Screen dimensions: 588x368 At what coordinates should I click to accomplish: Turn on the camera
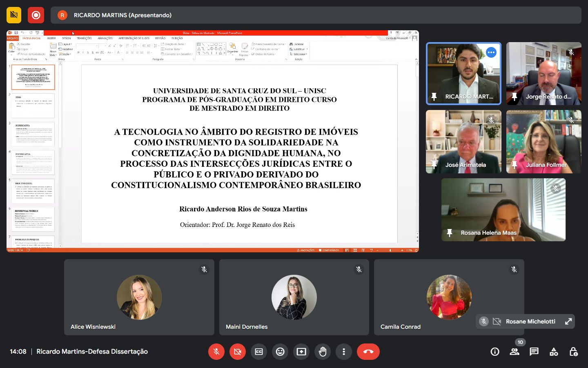238,352
